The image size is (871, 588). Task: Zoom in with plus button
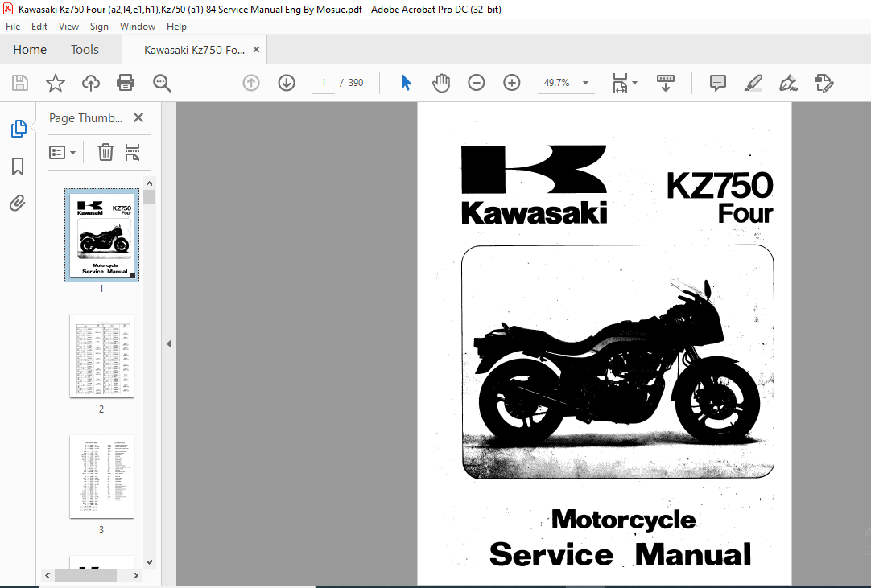[x=512, y=84]
